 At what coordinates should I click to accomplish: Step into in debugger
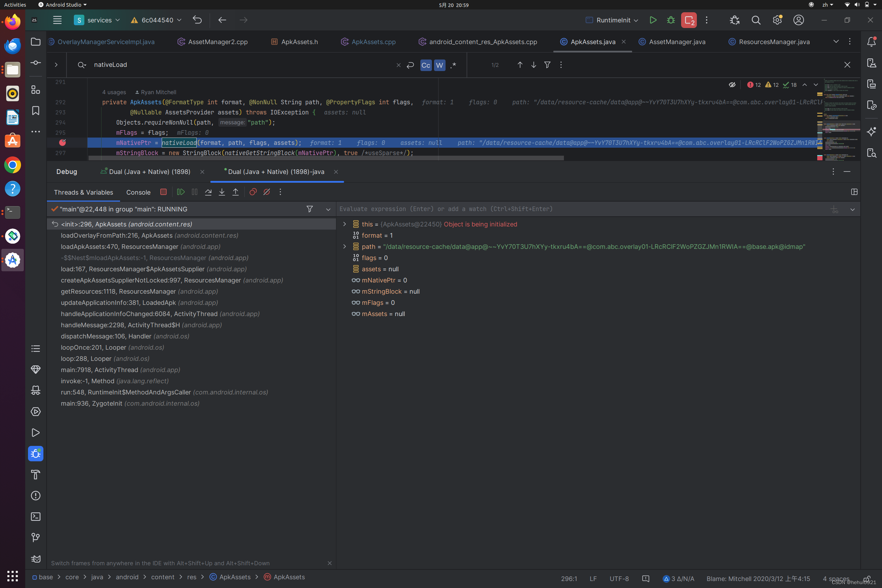(x=222, y=192)
